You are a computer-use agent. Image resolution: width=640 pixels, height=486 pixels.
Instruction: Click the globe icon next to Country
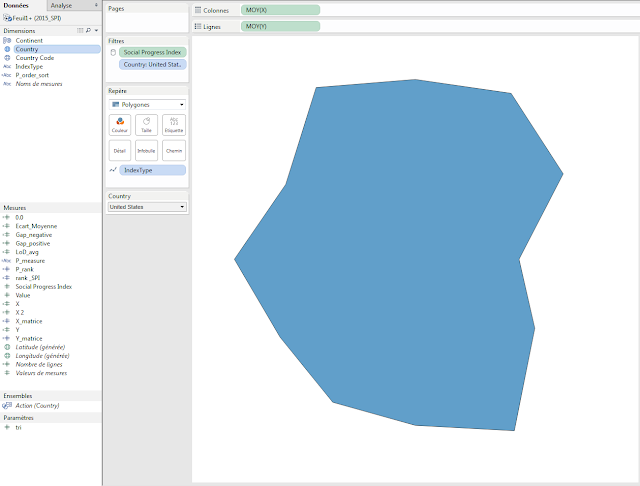coord(7,49)
